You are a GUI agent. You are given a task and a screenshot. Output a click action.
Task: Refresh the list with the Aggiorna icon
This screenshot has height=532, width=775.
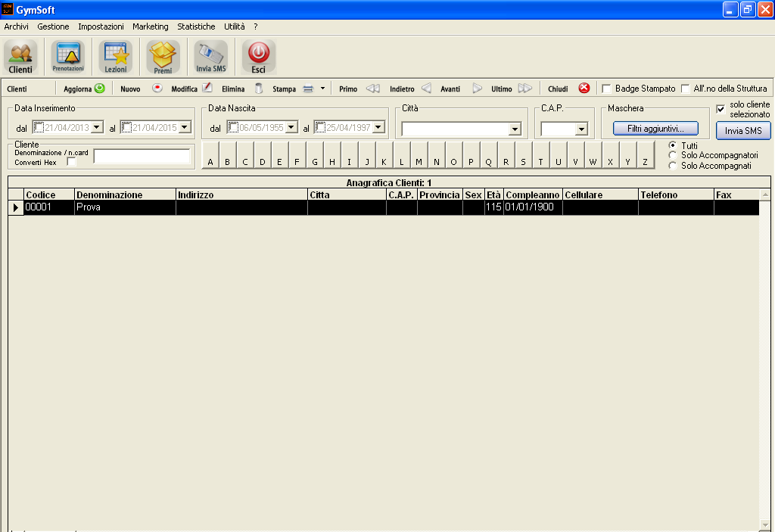[x=100, y=89]
